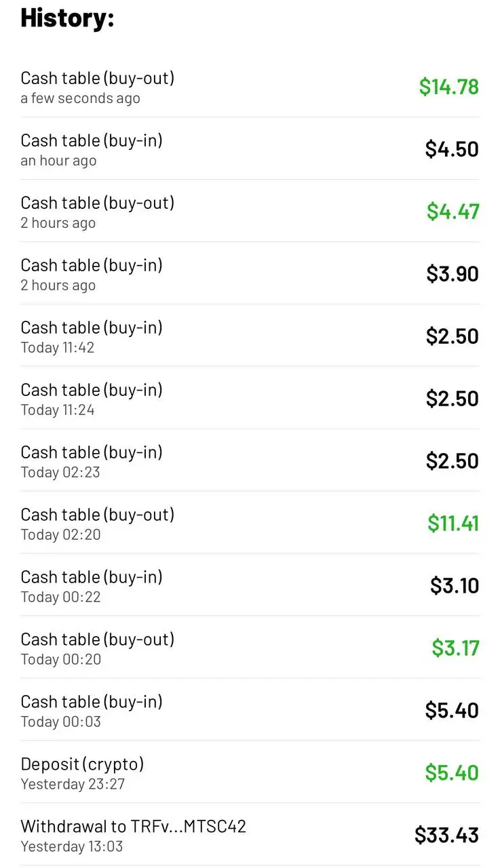Image resolution: width=500 pixels, height=868 pixels.
Task: Click the green $14.78 amount
Action: 449,86
